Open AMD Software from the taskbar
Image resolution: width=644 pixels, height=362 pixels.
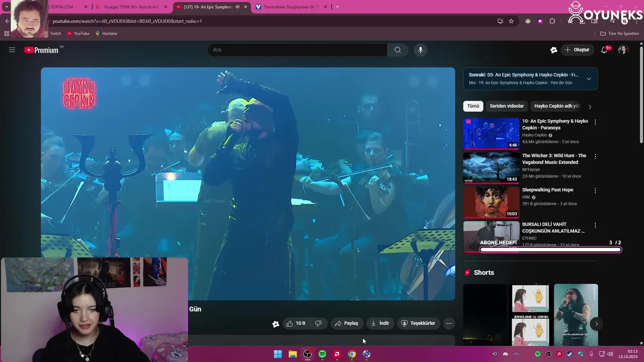(x=337, y=354)
